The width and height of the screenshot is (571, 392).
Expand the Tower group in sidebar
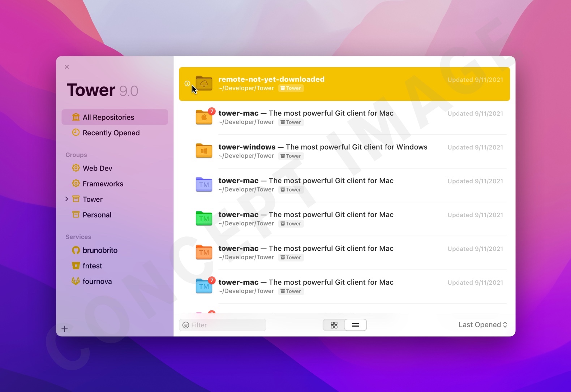[67, 199]
